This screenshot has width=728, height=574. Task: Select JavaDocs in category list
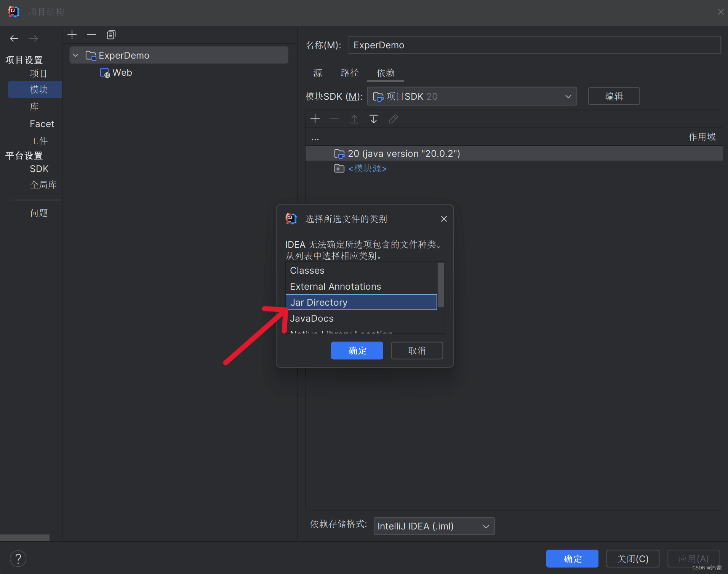361,319
